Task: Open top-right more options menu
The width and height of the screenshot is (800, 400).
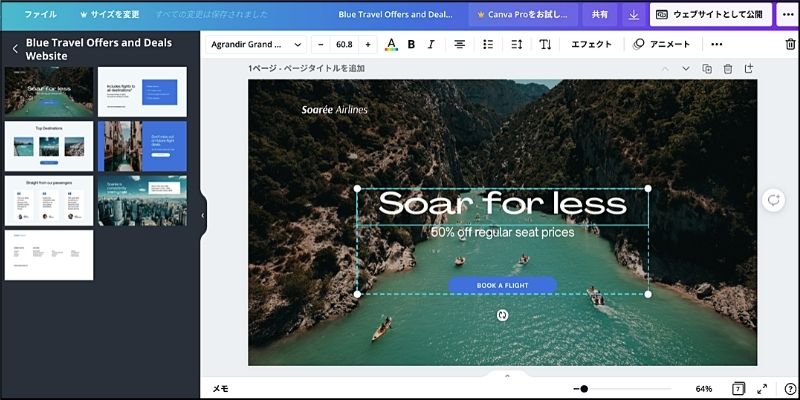Action: (x=788, y=14)
